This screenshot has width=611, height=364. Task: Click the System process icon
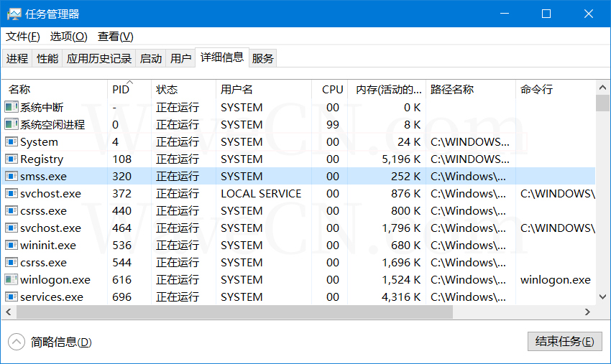[12, 141]
